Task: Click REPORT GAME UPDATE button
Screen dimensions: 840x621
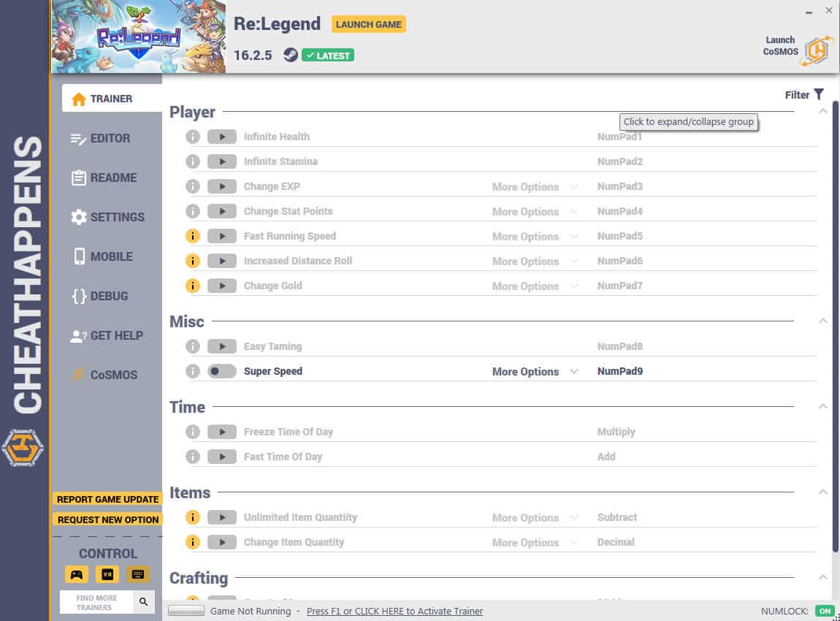Action: coord(107,500)
